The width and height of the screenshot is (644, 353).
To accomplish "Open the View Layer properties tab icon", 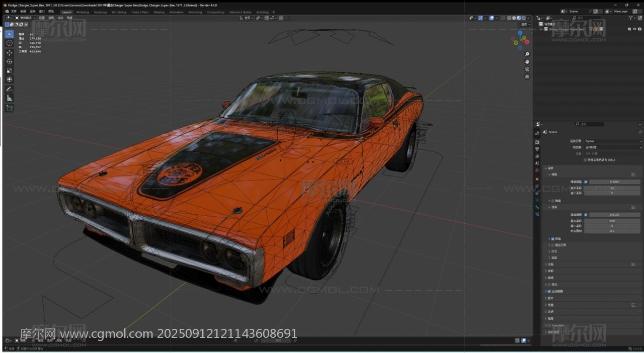I will tap(537, 156).
